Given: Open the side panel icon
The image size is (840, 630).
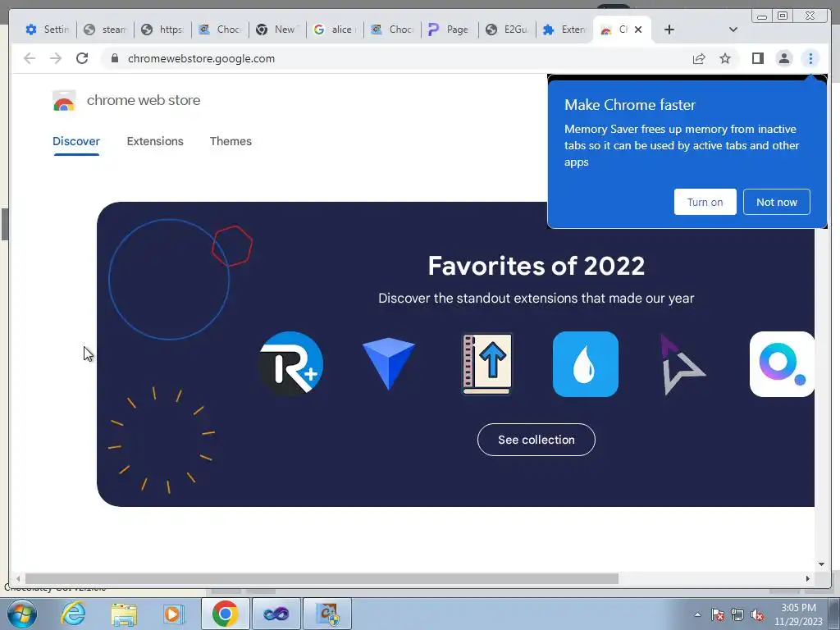Looking at the screenshot, I should (757, 58).
